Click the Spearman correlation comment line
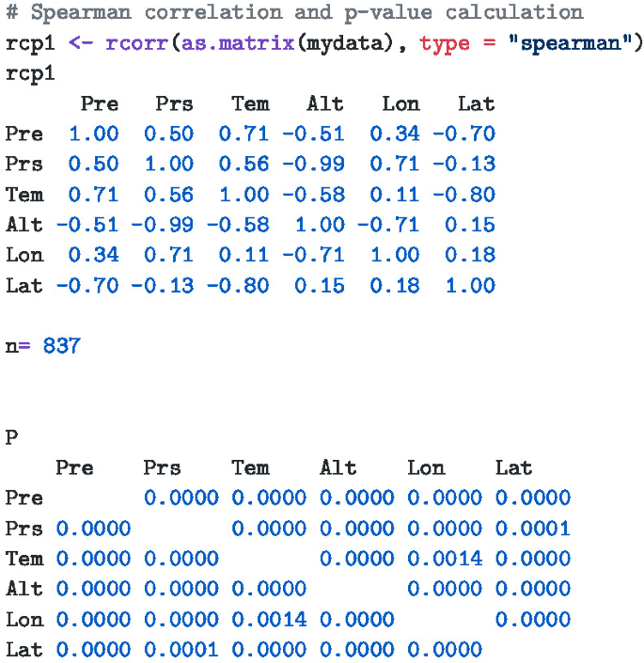 point(294,13)
